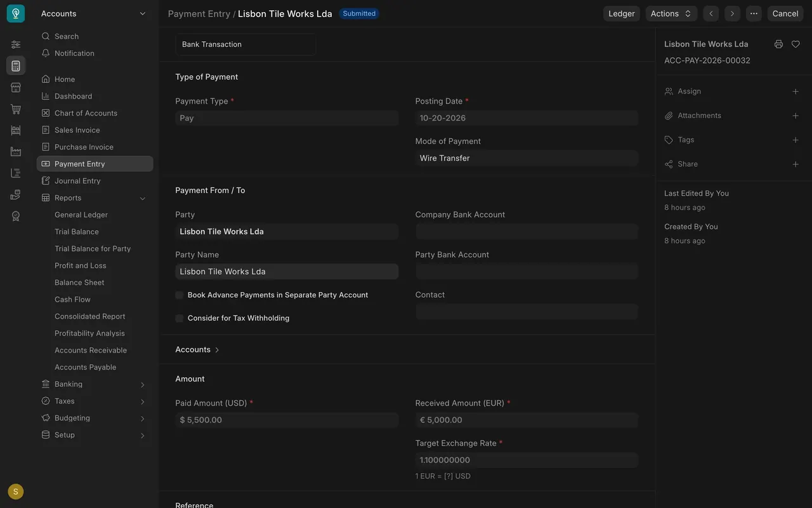Screen dimensions: 812x508
Task: Open Journal Entry in the sidebar
Action: (95, 181)
